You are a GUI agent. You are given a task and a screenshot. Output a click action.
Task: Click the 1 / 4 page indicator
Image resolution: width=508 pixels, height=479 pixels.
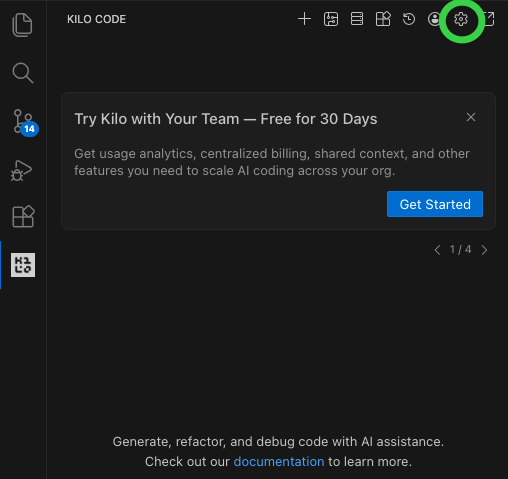(x=460, y=249)
